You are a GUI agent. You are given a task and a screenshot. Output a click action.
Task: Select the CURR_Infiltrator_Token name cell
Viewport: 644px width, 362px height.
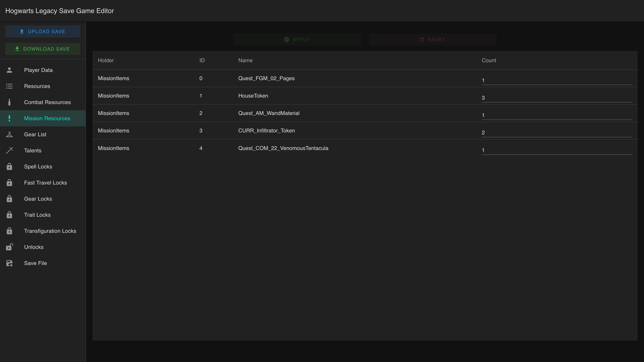pos(266,131)
